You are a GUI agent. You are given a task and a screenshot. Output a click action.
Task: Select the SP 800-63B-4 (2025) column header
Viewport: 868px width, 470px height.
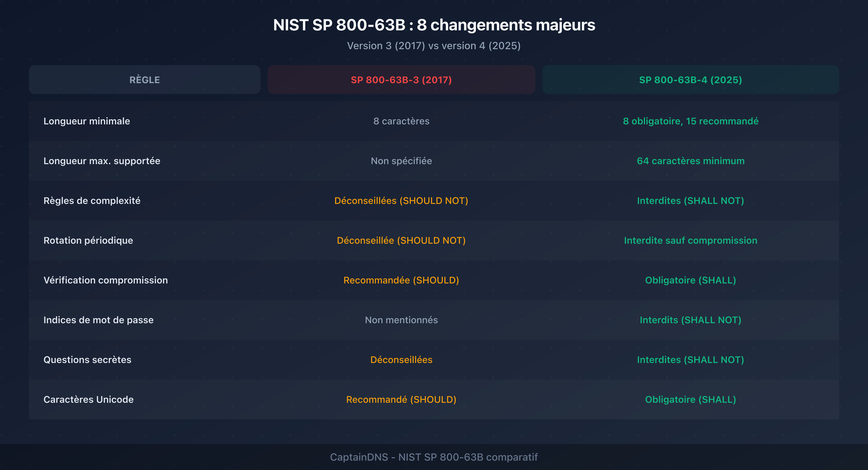tap(691, 80)
